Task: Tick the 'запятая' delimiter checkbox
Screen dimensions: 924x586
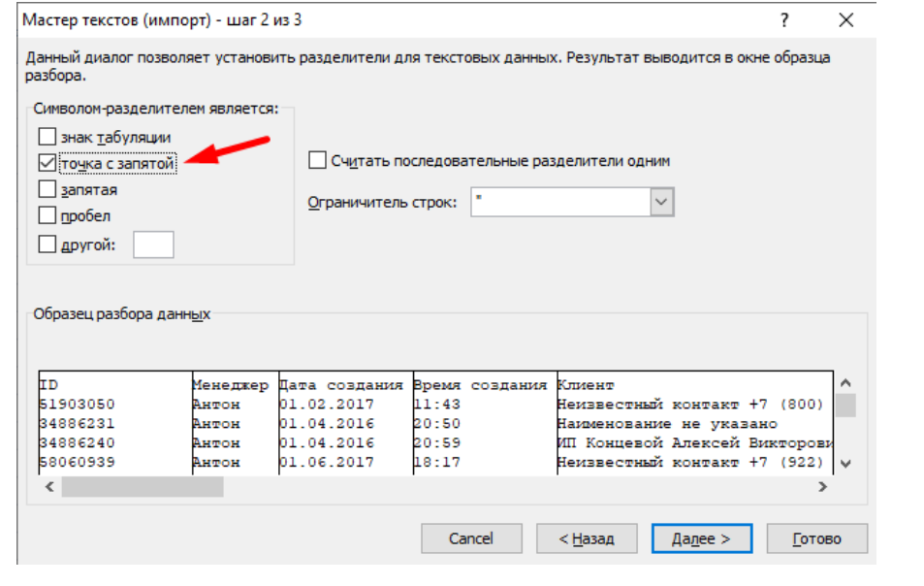Action: tap(48, 190)
